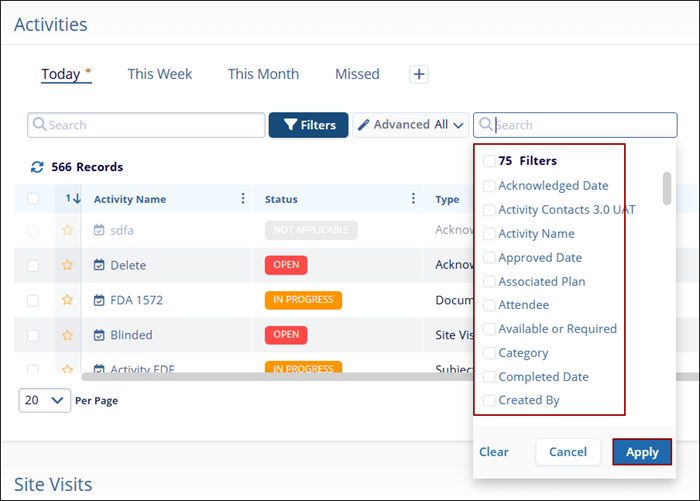Screen dimensions: 700x501
Task: Star the Delete activity as favorite
Action: (68, 265)
